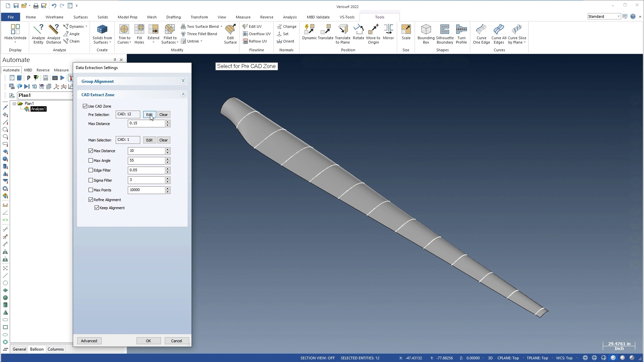Click the Max Angle value field

point(146,161)
